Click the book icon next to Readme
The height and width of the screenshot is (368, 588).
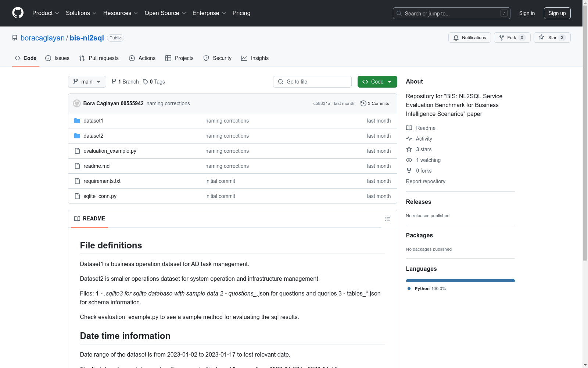click(x=409, y=128)
